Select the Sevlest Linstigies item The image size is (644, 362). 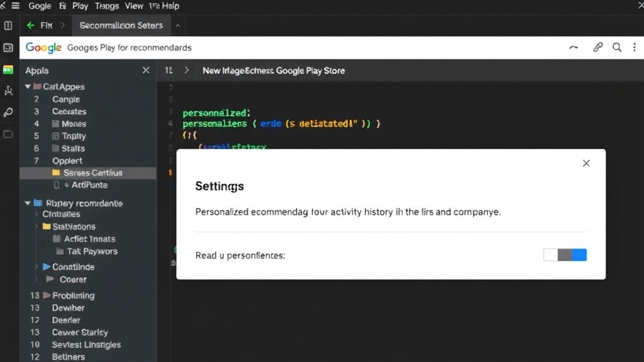[x=86, y=345]
